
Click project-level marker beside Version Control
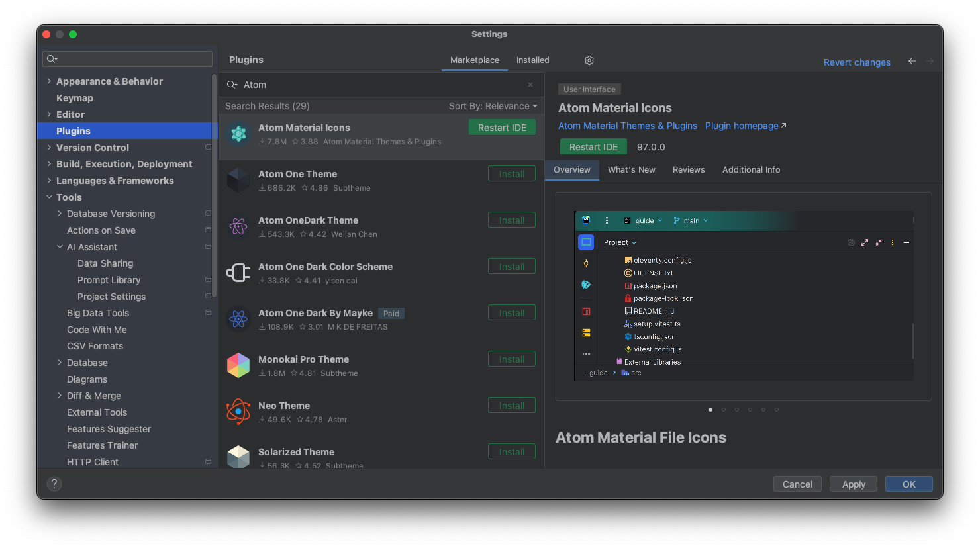pyautogui.click(x=208, y=147)
